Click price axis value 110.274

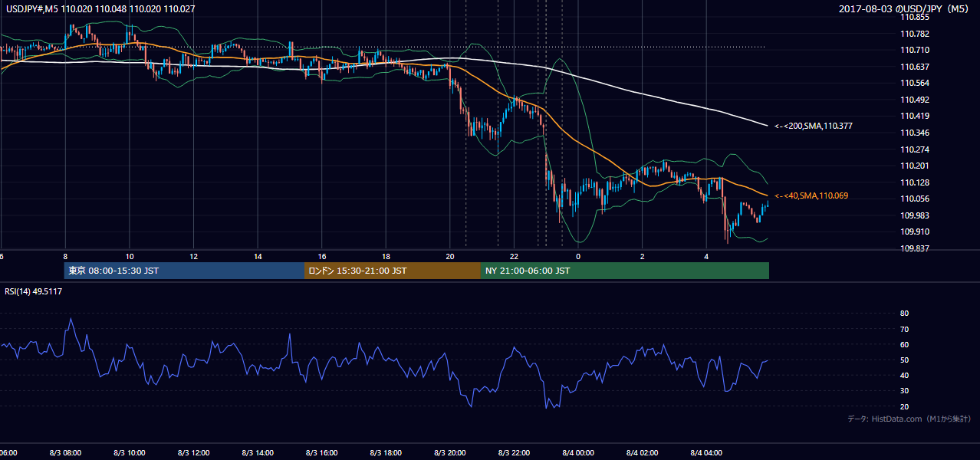click(x=916, y=149)
